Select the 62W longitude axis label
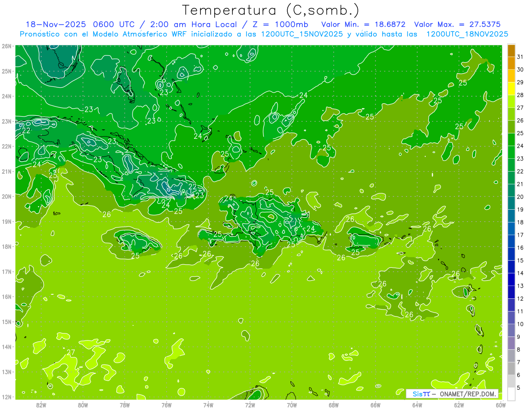Image resolution: width=532 pixels, height=411 pixels. 459,405
